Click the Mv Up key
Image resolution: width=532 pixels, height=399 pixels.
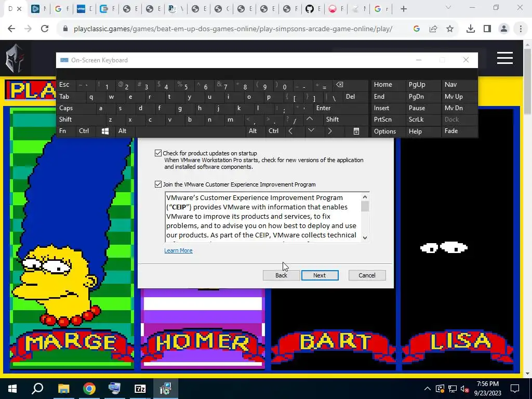[459, 97]
